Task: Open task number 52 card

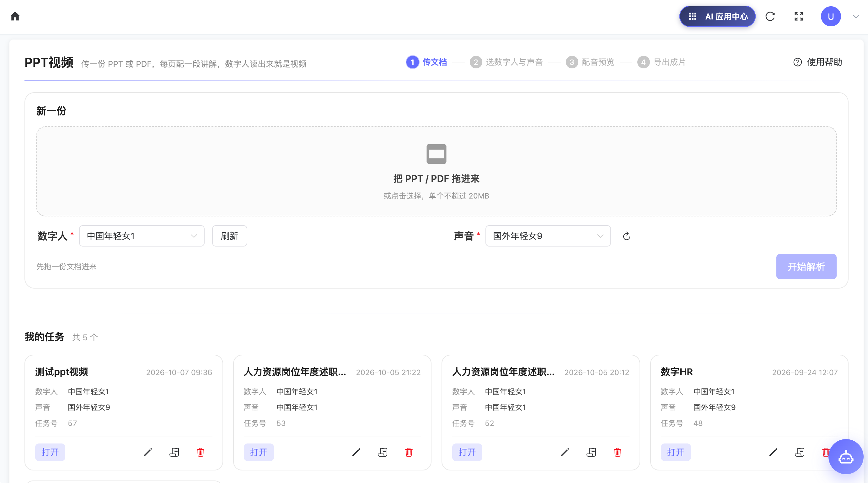Action: coord(467,452)
